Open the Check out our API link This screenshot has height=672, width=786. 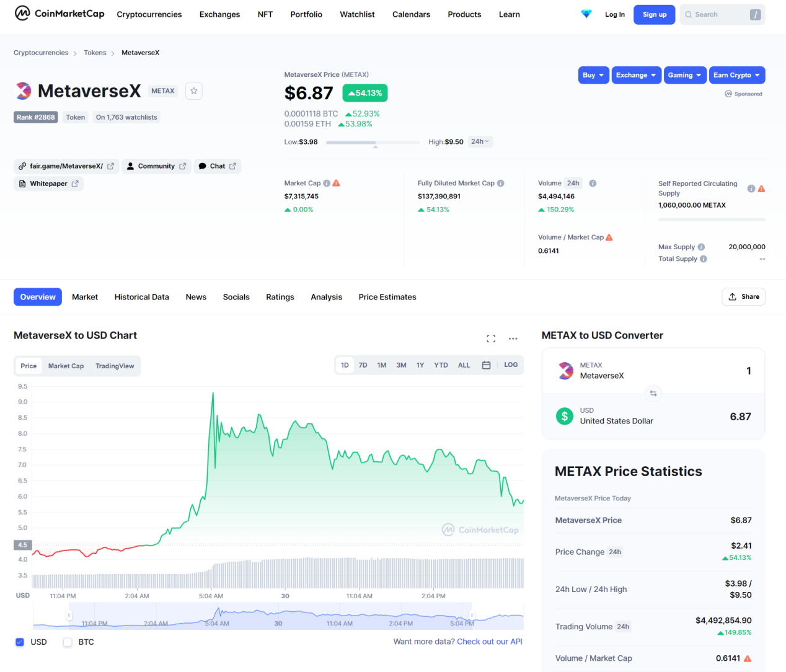pyautogui.click(x=490, y=642)
